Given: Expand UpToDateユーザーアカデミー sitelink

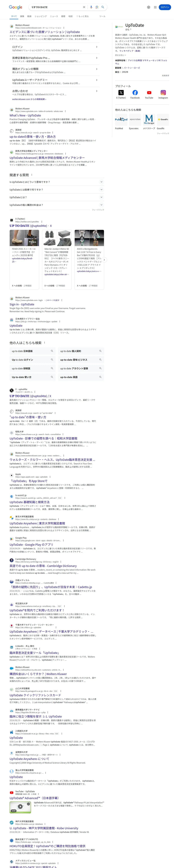Looking at the screenshot, I should (x=97, y=80).
